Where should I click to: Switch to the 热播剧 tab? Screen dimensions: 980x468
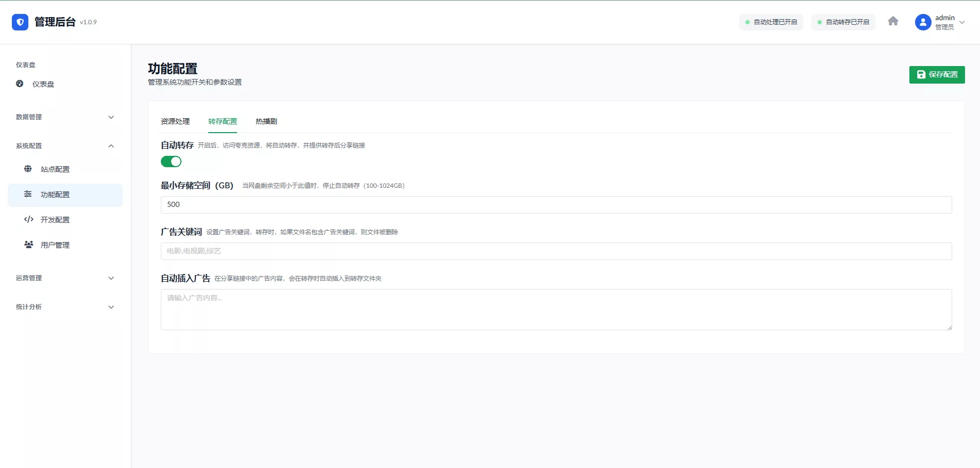[266, 121]
